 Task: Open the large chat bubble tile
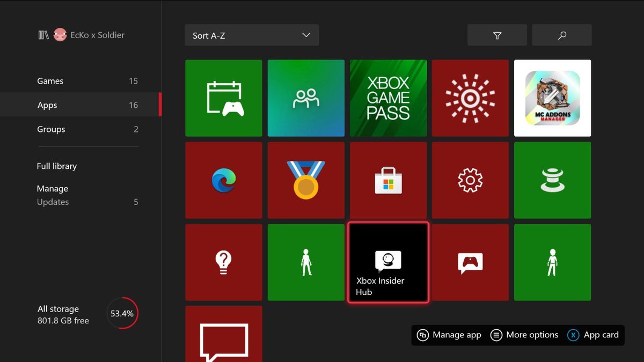pos(224,334)
